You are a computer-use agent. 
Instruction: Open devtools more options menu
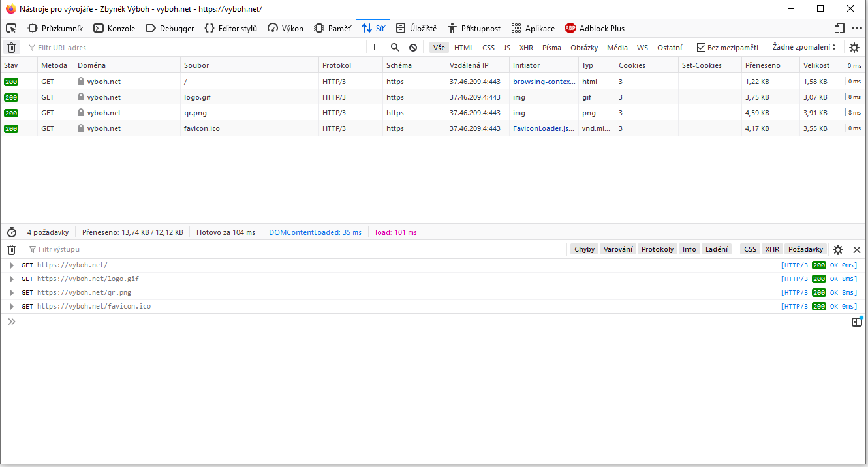857,29
